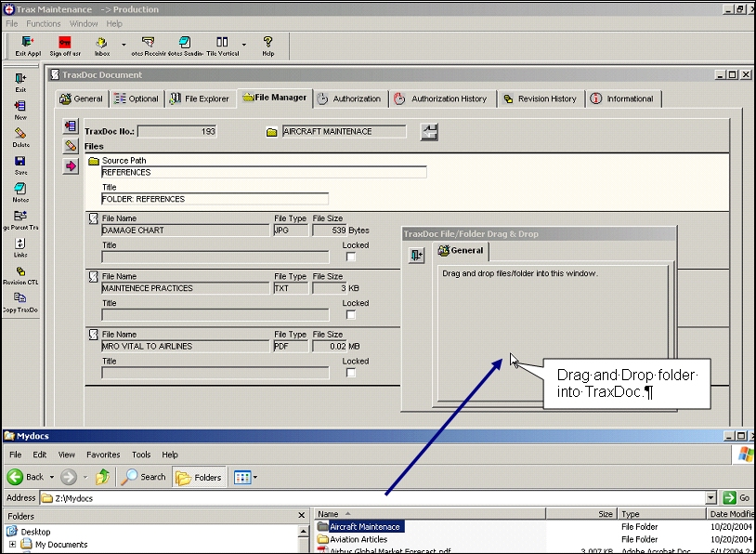This screenshot has width=756, height=554.
Task: Toggle the Folders pane button in Mydocs
Action: pyautogui.click(x=199, y=477)
